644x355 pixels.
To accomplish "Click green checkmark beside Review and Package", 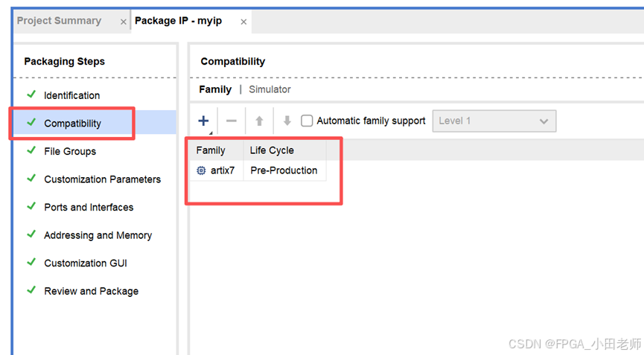I will click(x=31, y=290).
